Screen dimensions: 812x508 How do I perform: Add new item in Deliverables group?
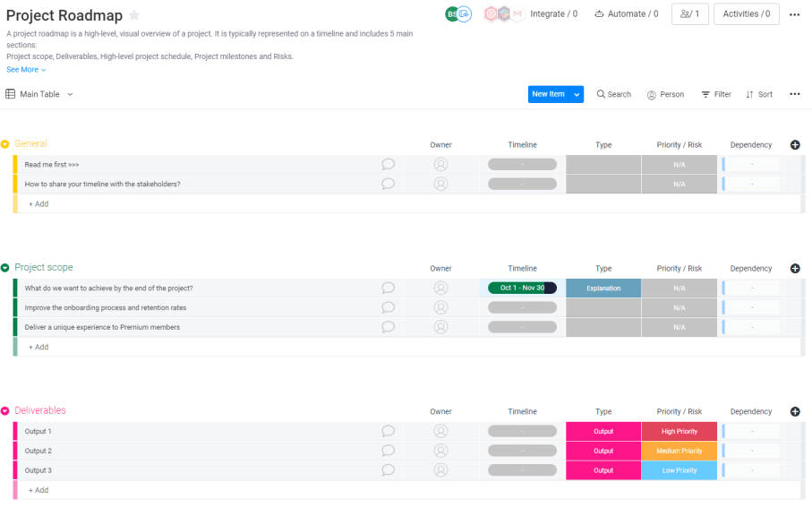[38, 490]
